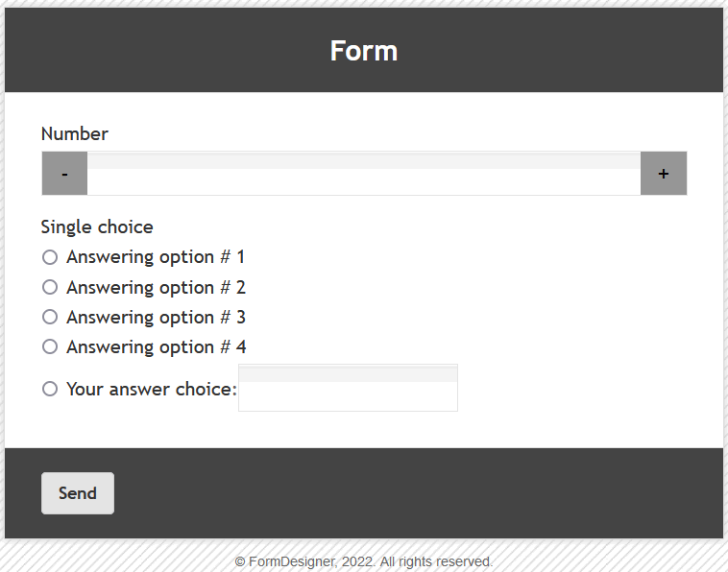Click the 'Answering option # 1' label text
The image size is (728, 572).
(156, 257)
